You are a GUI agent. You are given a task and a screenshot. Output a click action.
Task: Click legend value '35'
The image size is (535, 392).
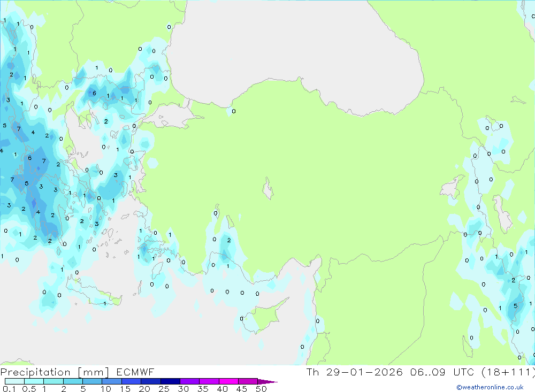(x=203, y=389)
